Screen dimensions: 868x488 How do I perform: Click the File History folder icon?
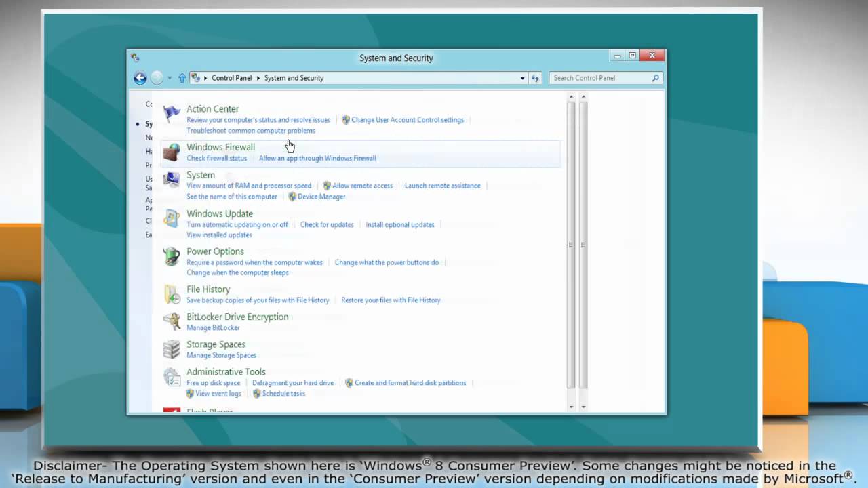172,294
